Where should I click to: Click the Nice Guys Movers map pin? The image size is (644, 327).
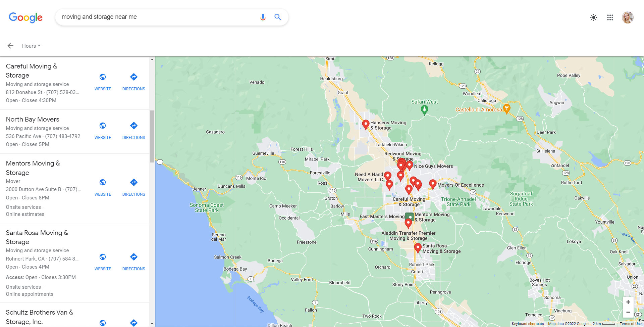point(410,166)
